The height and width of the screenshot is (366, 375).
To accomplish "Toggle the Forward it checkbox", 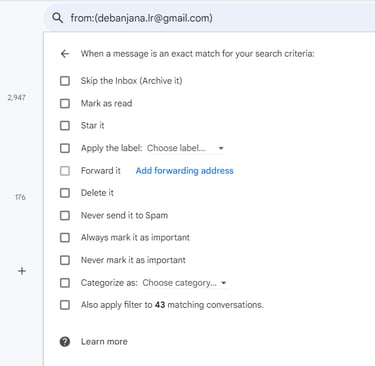I will [65, 171].
